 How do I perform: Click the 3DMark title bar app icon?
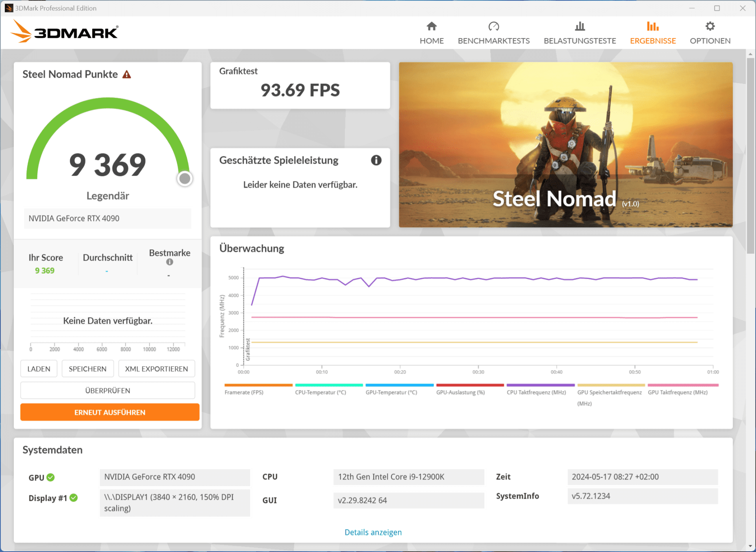tap(9, 8)
